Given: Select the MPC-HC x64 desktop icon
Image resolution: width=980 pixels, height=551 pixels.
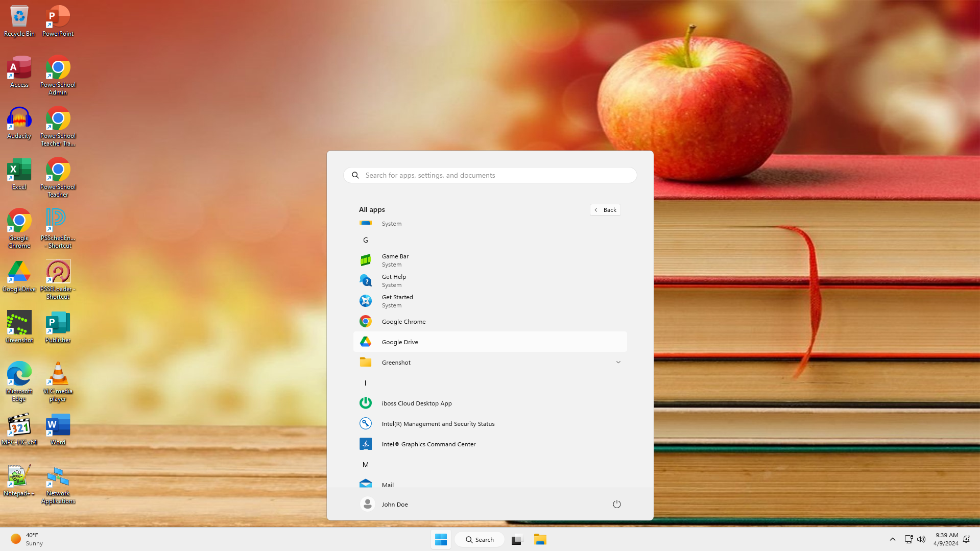Looking at the screenshot, I should coord(19,429).
